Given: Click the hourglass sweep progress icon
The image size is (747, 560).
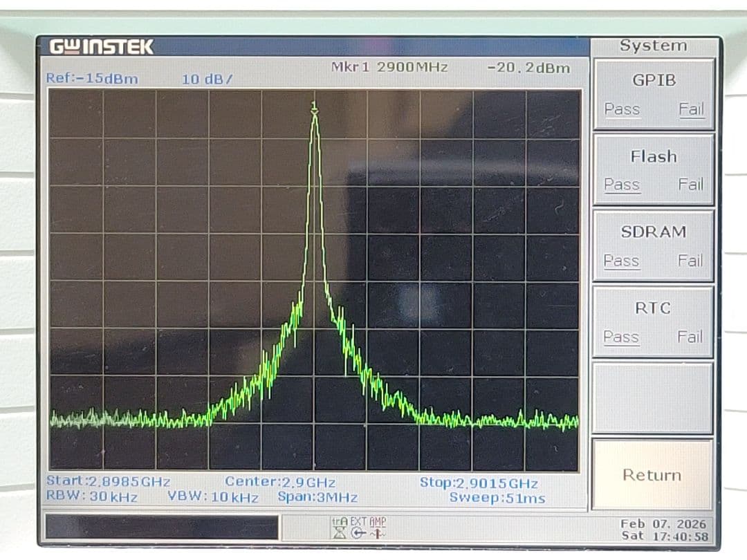Looking at the screenshot, I should click(x=340, y=532).
